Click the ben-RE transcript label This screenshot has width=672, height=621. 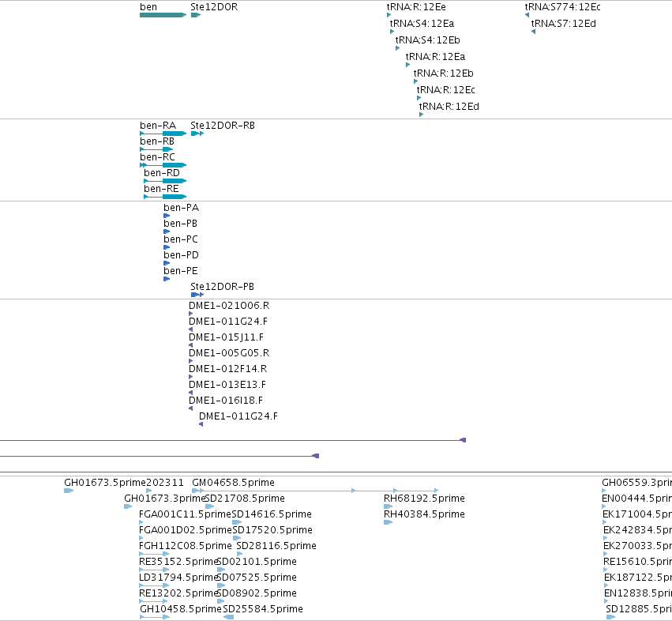pos(161,189)
